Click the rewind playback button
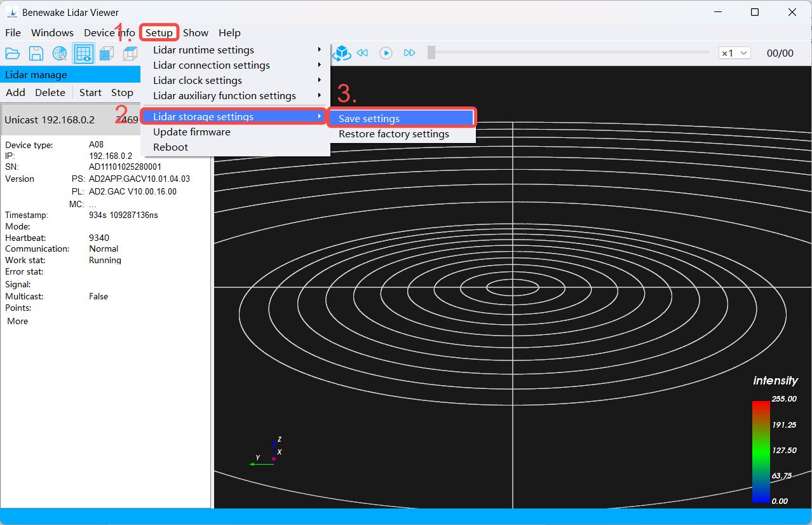The width and height of the screenshot is (812, 525). click(x=362, y=53)
